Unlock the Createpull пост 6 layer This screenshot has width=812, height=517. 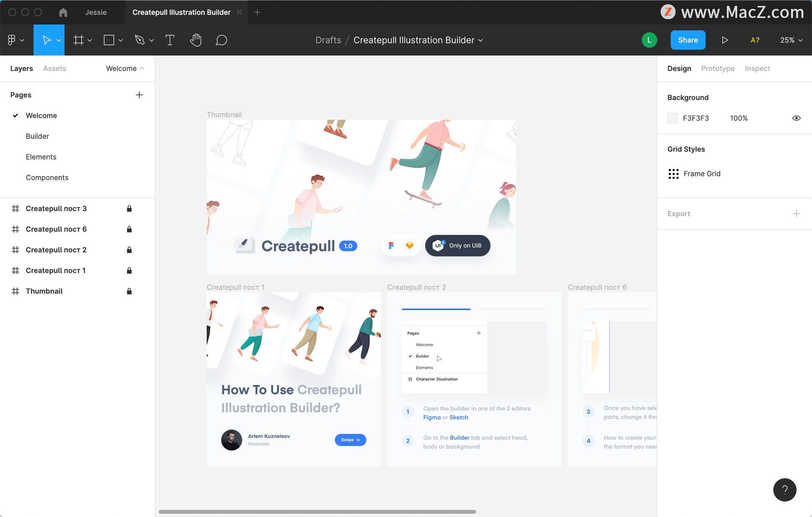129,229
